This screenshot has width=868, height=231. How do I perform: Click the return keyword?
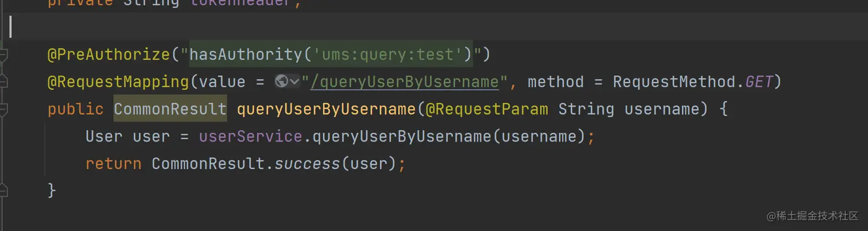pos(113,164)
